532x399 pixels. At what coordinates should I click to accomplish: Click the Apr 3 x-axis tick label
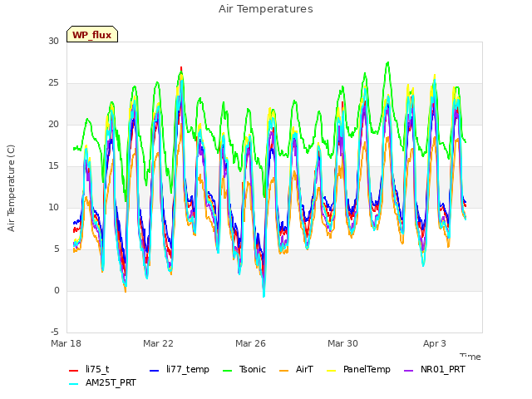(435, 343)
